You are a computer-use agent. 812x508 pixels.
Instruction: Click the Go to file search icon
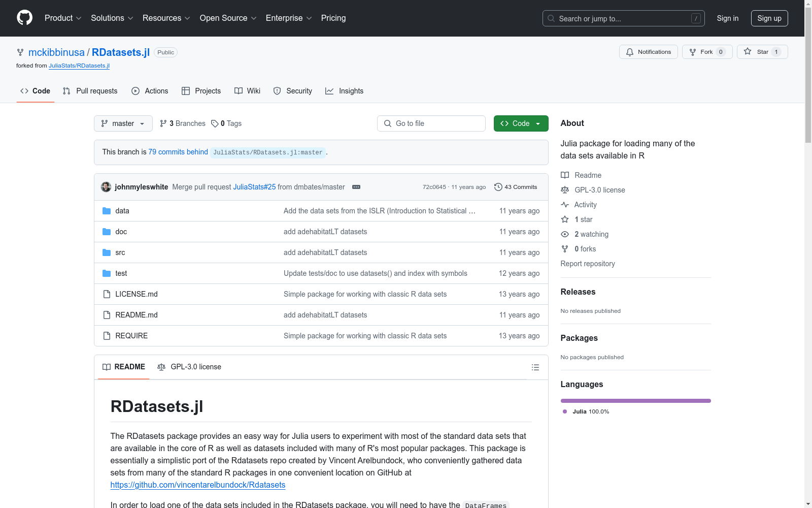click(x=388, y=123)
